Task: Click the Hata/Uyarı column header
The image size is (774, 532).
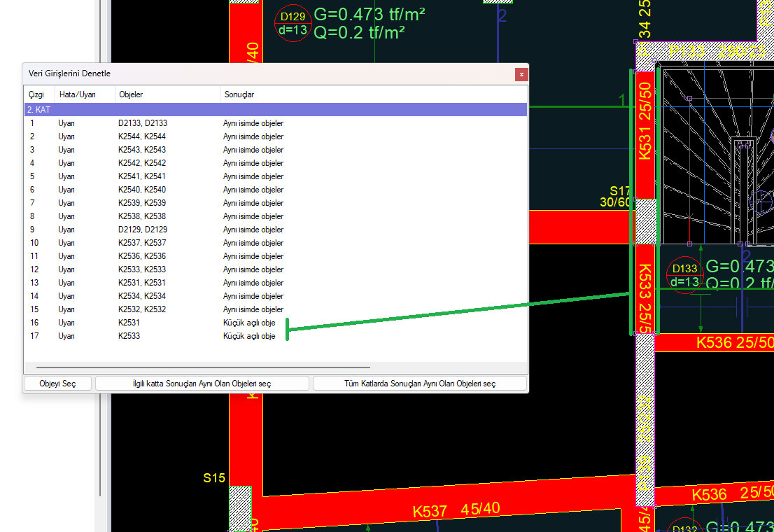Action: (x=85, y=94)
